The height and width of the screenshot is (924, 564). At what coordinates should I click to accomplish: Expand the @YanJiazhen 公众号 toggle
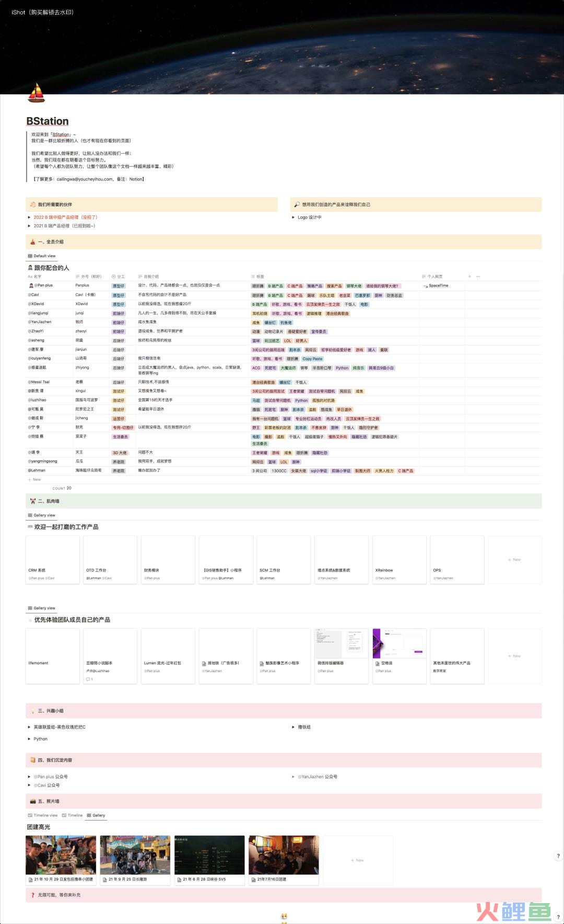coord(293,777)
